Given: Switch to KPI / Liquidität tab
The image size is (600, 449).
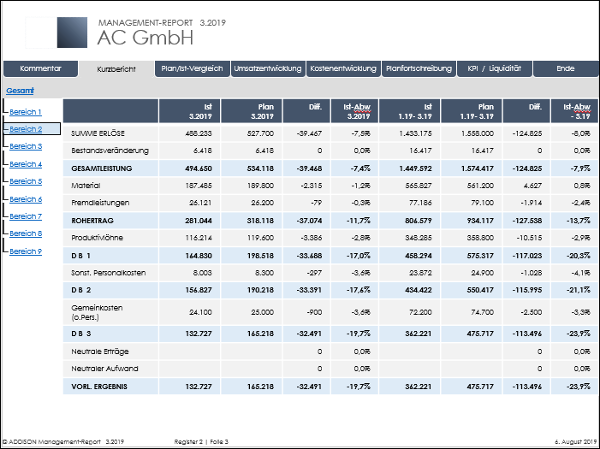Looking at the screenshot, I should click(494, 69).
